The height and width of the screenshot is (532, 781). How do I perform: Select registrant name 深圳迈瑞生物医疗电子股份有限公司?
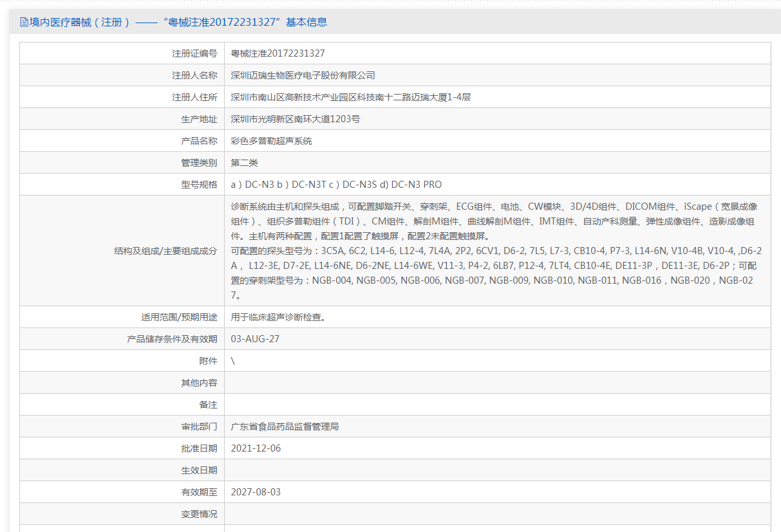pos(303,75)
